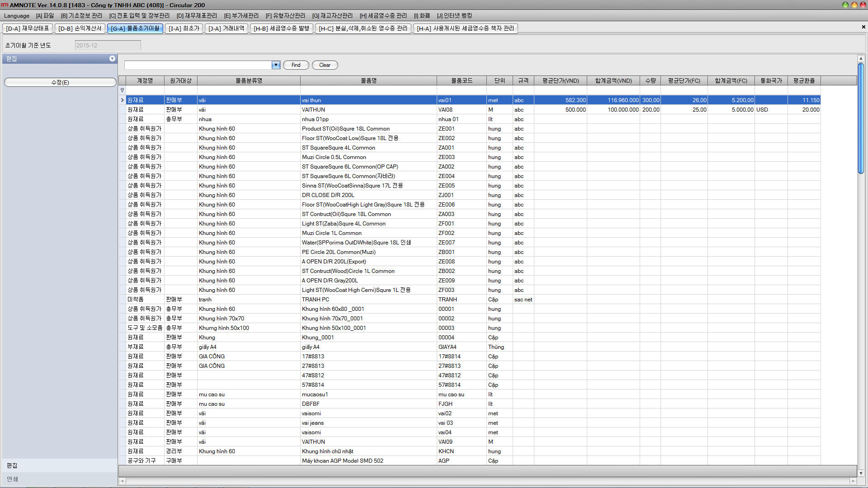Collapse the 편집 panel header arrow

point(112,59)
